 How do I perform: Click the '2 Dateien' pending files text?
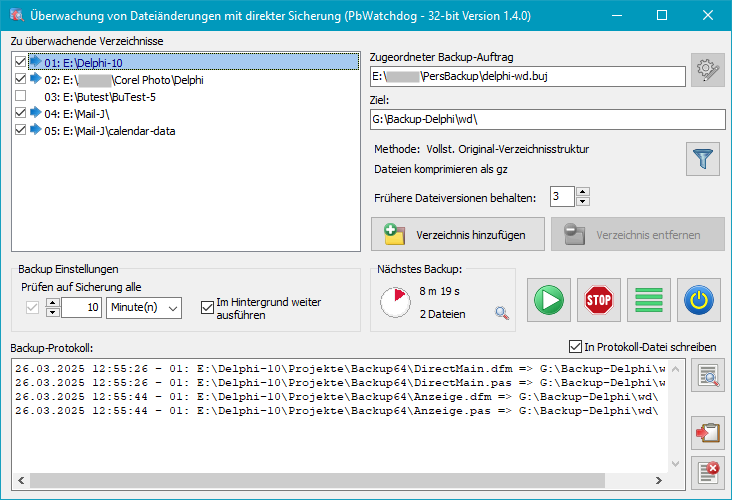[442, 314]
